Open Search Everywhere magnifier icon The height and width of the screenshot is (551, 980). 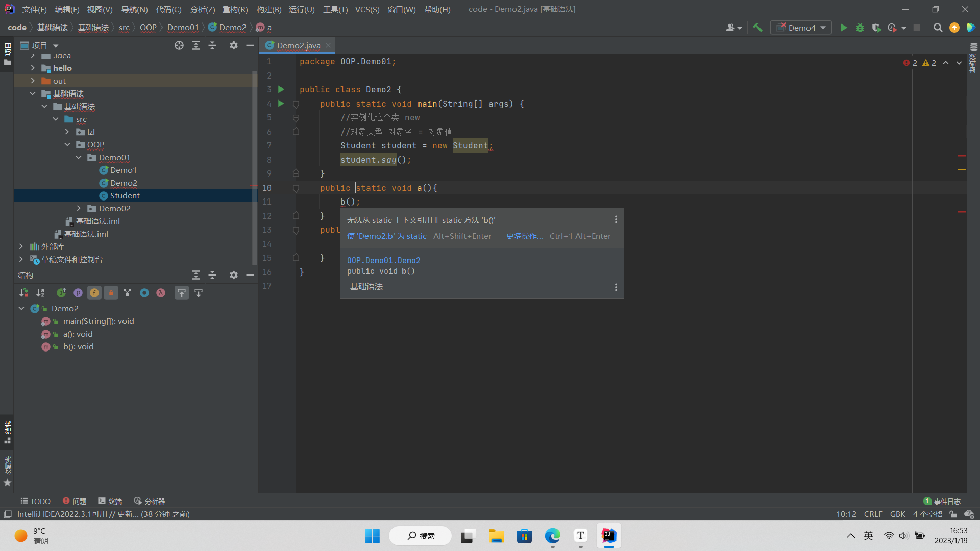(938, 28)
